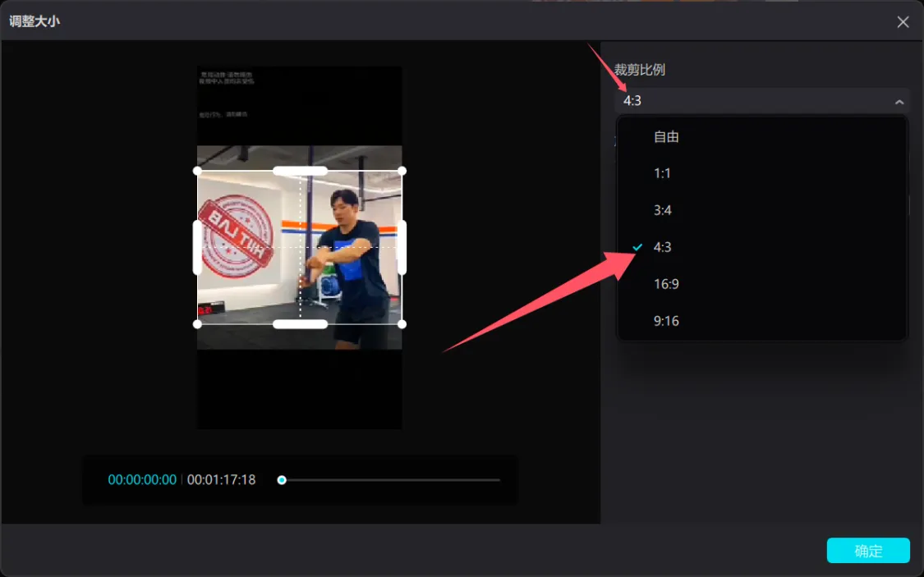Click the bottom-right crop corner handle
Screen dimensions: 924x577
(402, 324)
